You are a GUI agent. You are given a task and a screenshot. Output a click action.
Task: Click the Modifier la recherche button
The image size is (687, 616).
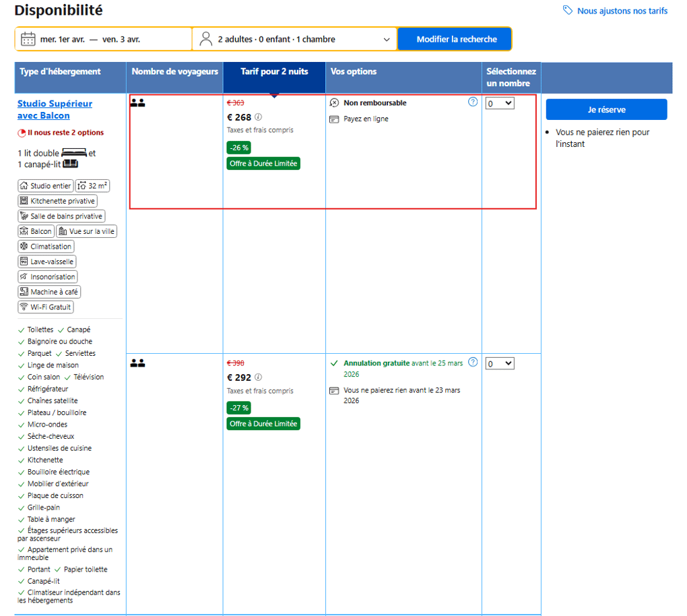coord(455,39)
